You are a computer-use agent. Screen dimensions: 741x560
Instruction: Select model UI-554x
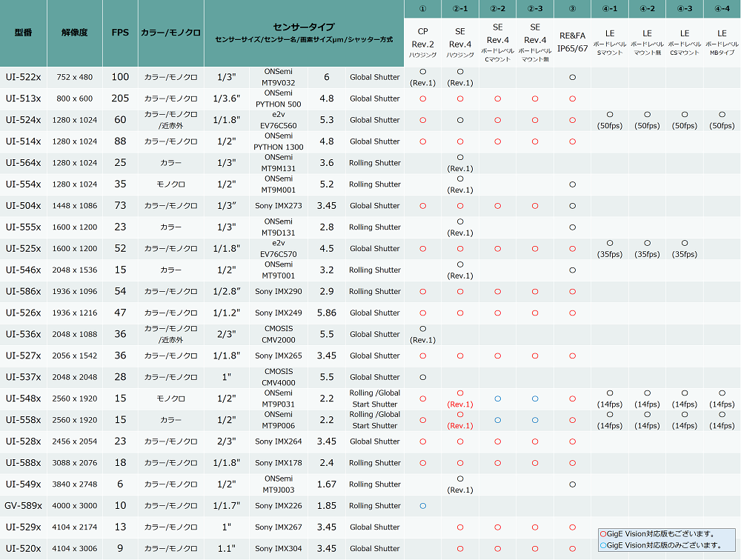pyautogui.click(x=23, y=184)
